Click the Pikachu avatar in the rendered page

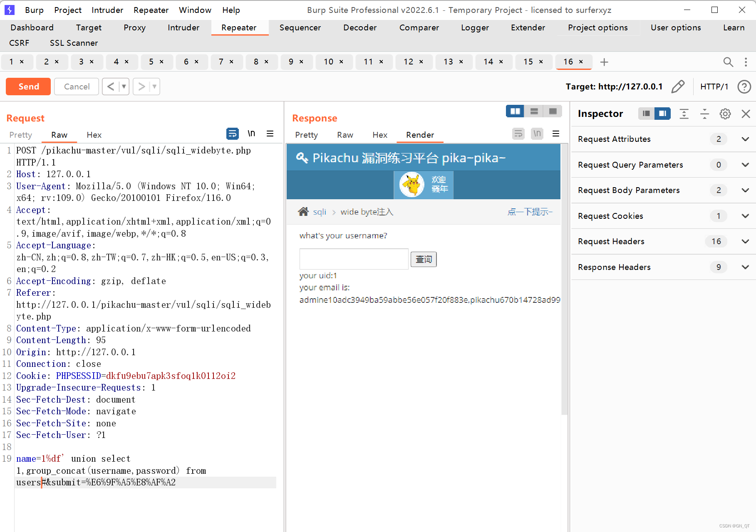coord(412,184)
